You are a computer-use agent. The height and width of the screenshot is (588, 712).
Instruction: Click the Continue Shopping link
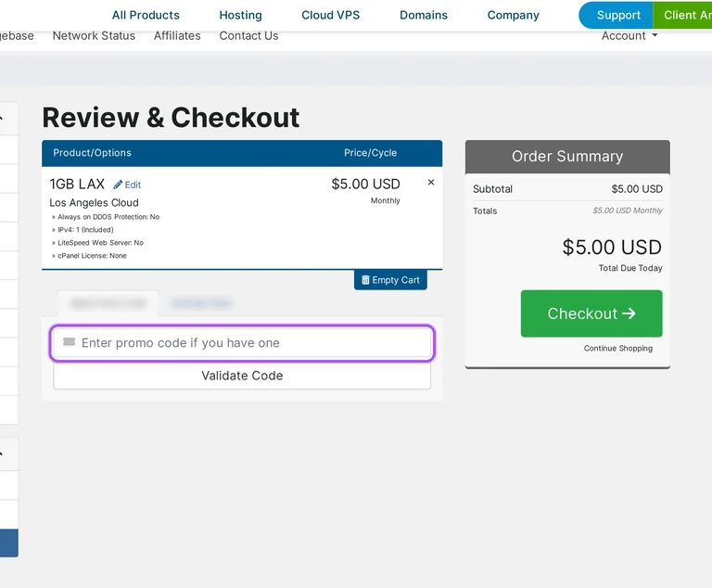point(618,348)
